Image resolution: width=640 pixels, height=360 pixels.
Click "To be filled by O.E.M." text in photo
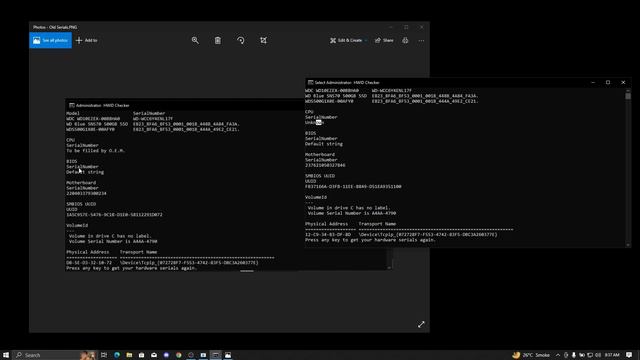[96, 151]
